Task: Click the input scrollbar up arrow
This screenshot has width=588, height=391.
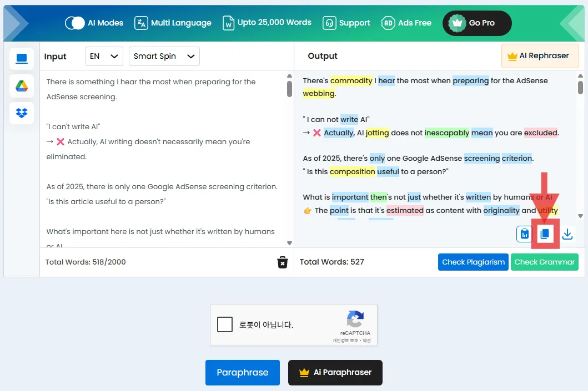Action: pos(289,75)
